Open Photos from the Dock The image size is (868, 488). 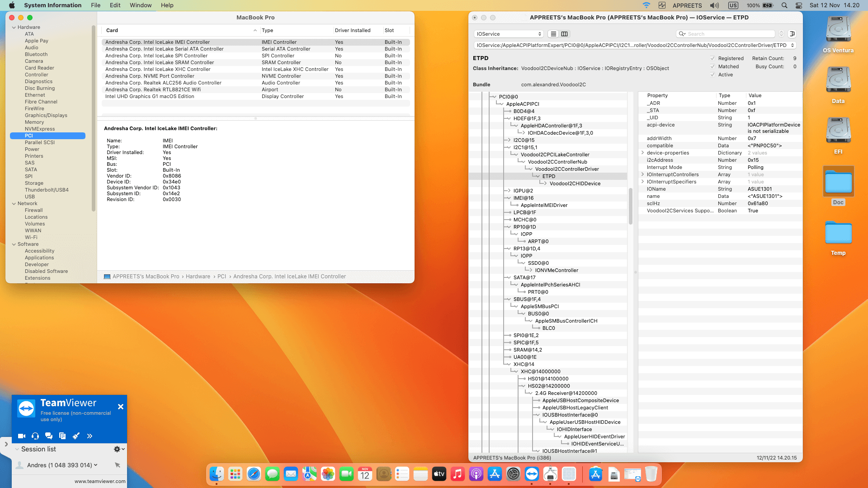tap(328, 474)
